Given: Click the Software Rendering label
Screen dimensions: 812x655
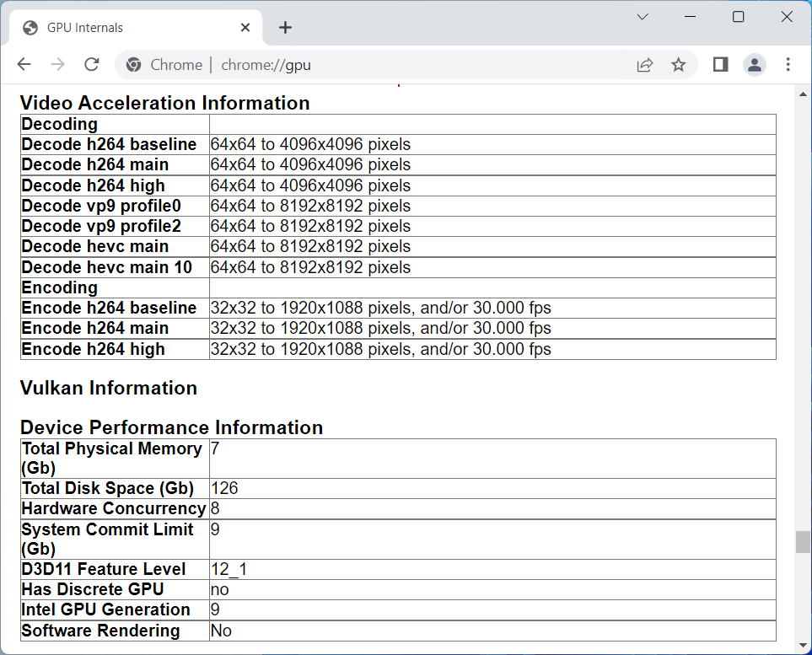Looking at the screenshot, I should click(x=100, y=631).
